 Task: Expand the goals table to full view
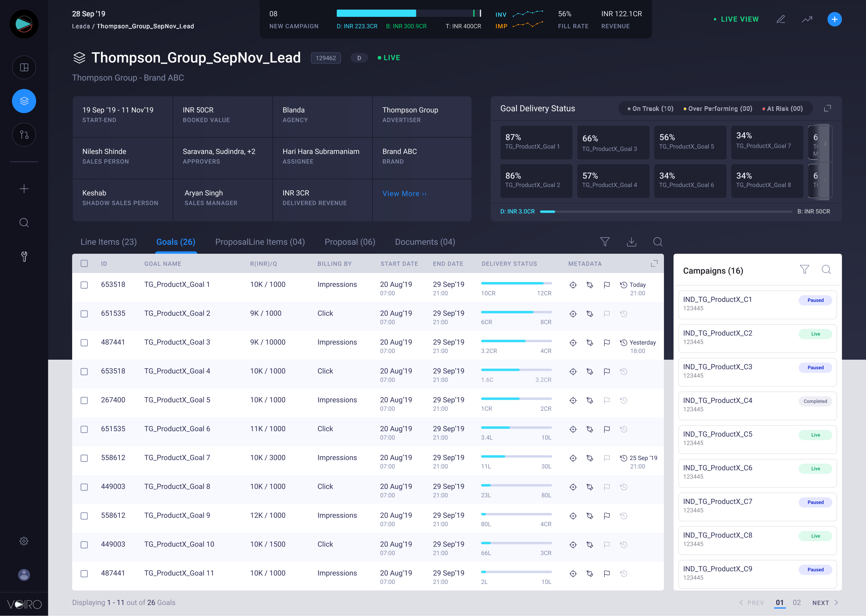[654, 263]
